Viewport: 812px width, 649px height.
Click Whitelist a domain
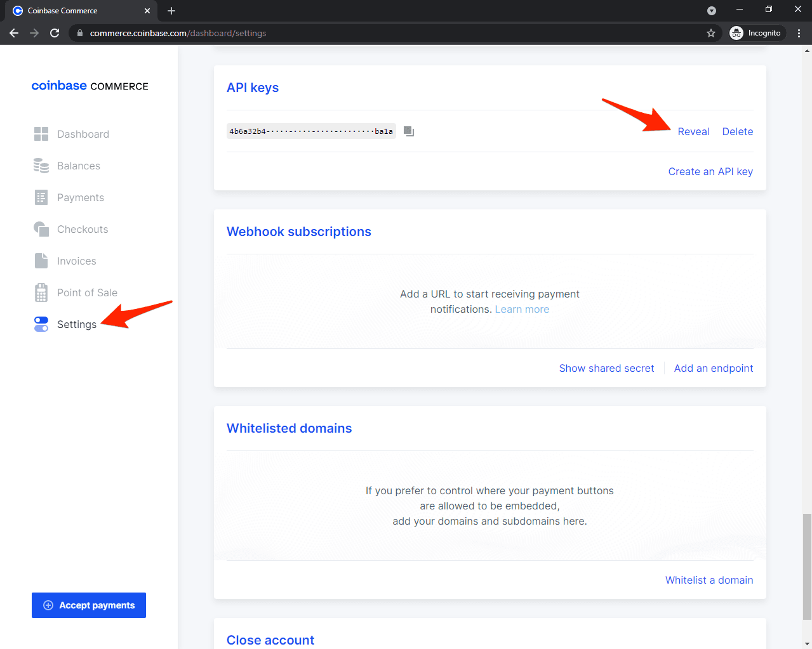tap(709, 580)
